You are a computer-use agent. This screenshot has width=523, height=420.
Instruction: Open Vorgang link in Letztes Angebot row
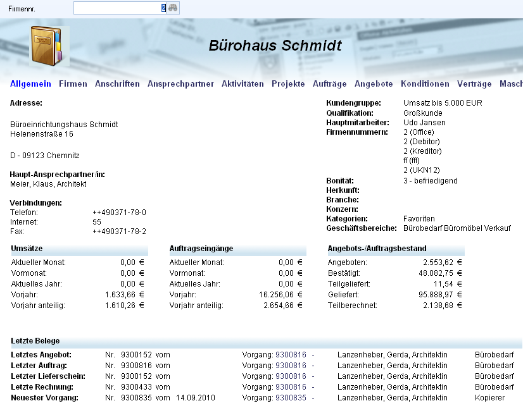click(291, 355)
